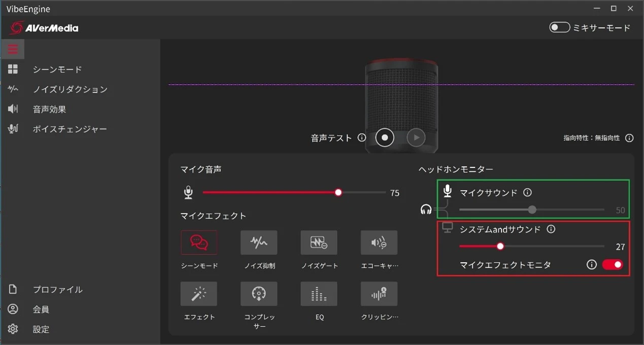Click the Echo Cancel effect icon
Screen dimensions: 644x345
[379, 243]
